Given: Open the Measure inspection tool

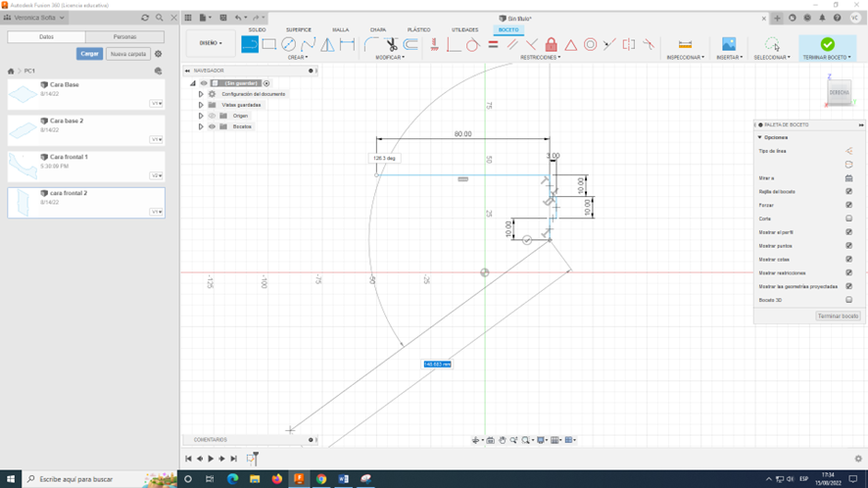Looking at the screenshot, I should [x=685, y=44].
